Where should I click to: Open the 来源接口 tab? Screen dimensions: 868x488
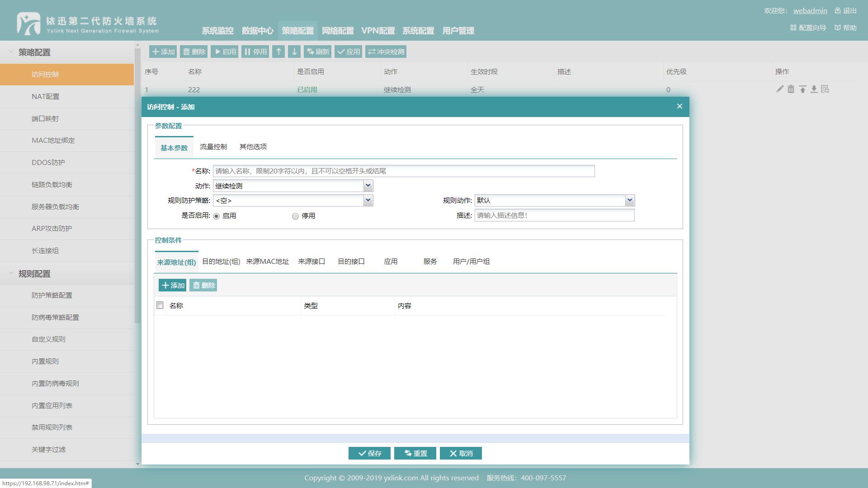click(x=312, y=261)
